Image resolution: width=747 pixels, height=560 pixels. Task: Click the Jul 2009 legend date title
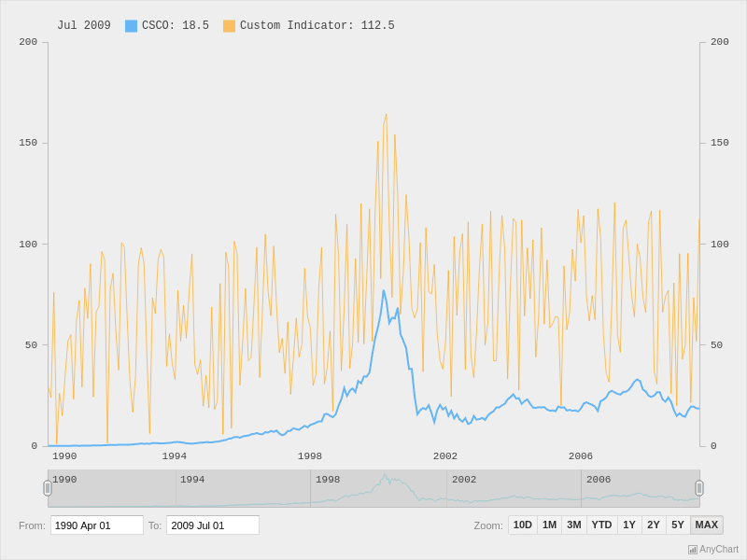84,25
